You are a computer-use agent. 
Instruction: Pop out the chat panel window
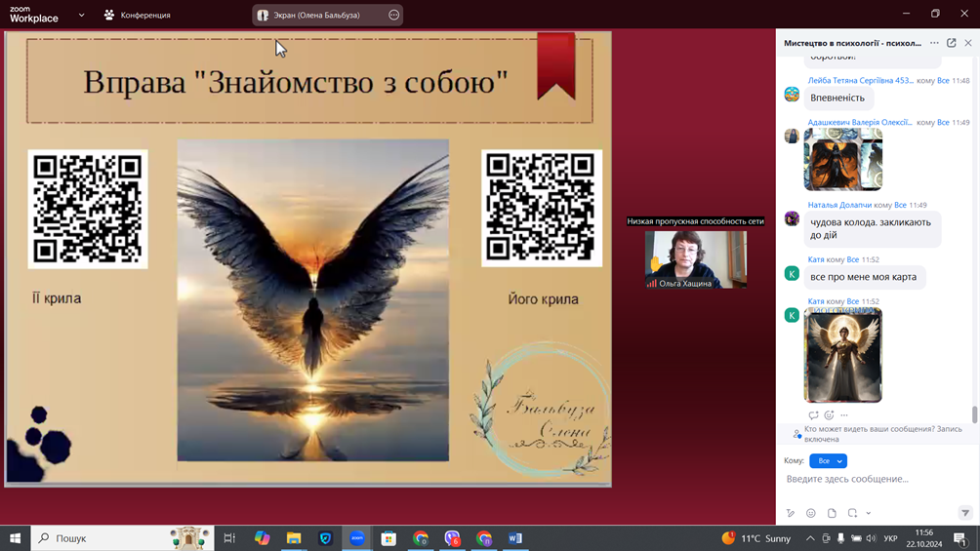pyautogui.click(x=952, y=43)
